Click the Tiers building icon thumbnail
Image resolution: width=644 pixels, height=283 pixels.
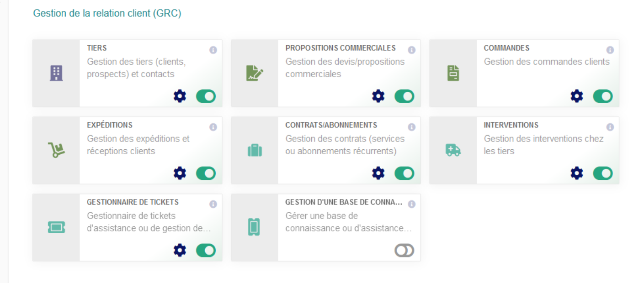click(56, 73)
